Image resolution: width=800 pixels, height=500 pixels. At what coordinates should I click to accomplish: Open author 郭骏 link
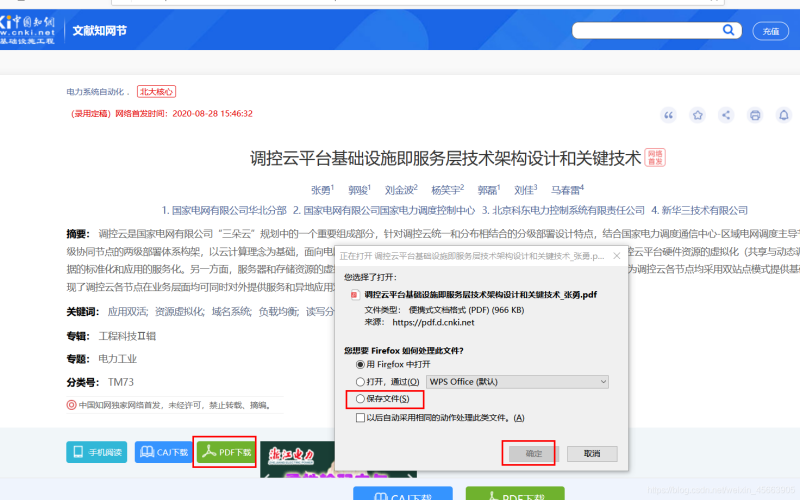358,190
